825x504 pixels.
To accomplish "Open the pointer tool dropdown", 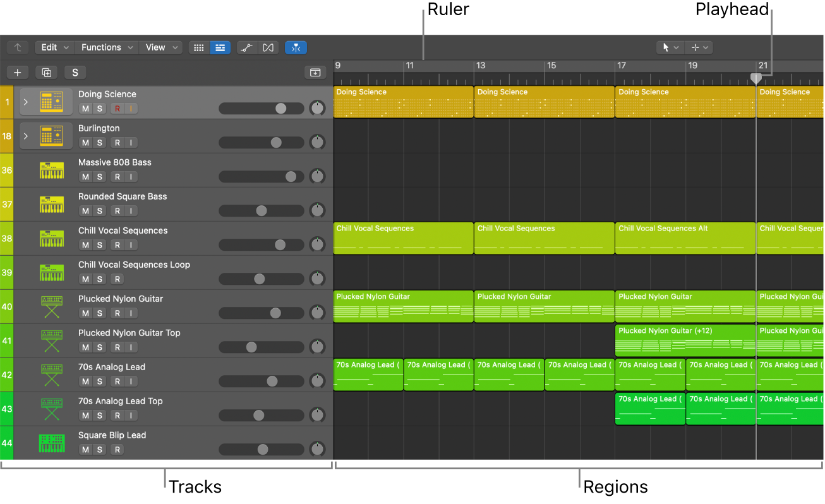I will 669,47.
